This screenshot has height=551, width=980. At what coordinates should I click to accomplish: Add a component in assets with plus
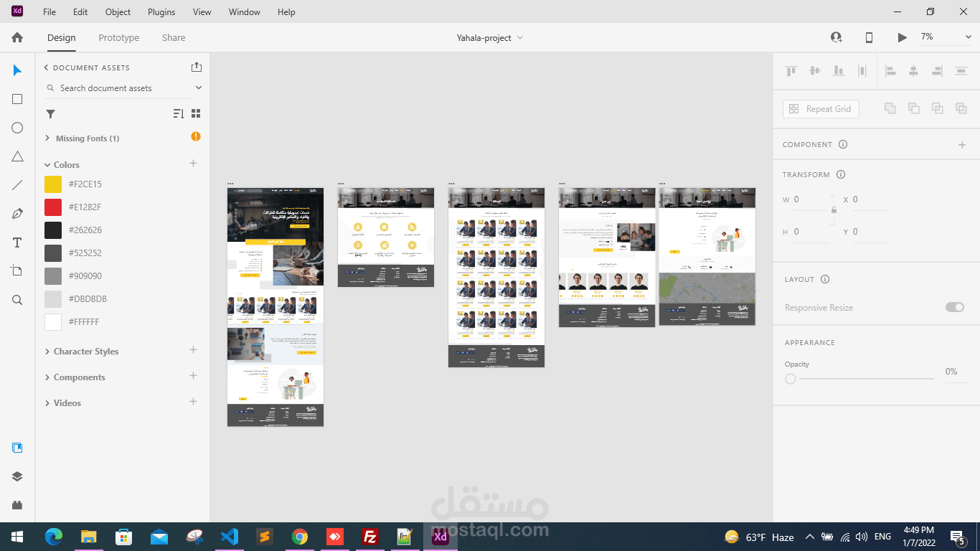193,376
